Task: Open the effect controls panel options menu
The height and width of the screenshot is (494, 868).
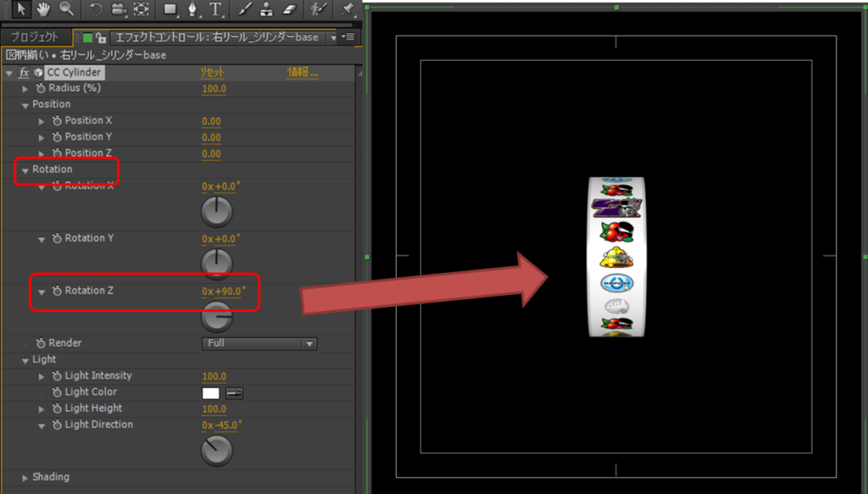Action: (348, 37)
